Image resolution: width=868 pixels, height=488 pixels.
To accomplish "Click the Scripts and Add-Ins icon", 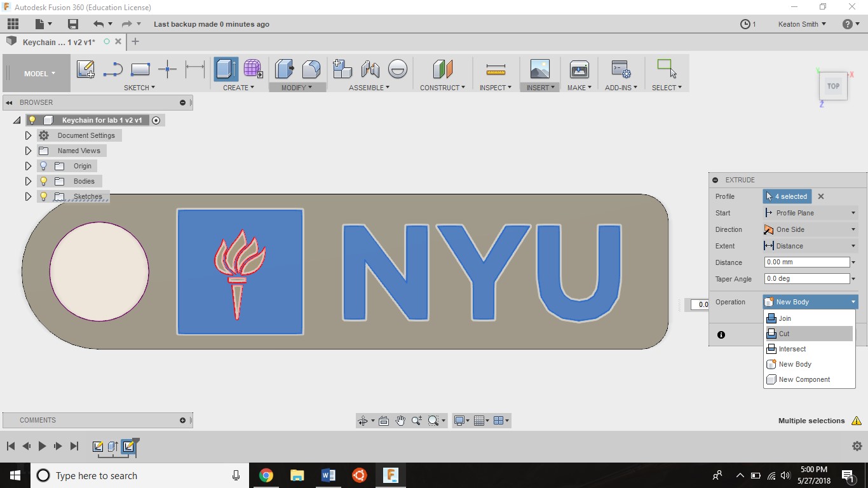I will 621,69.
